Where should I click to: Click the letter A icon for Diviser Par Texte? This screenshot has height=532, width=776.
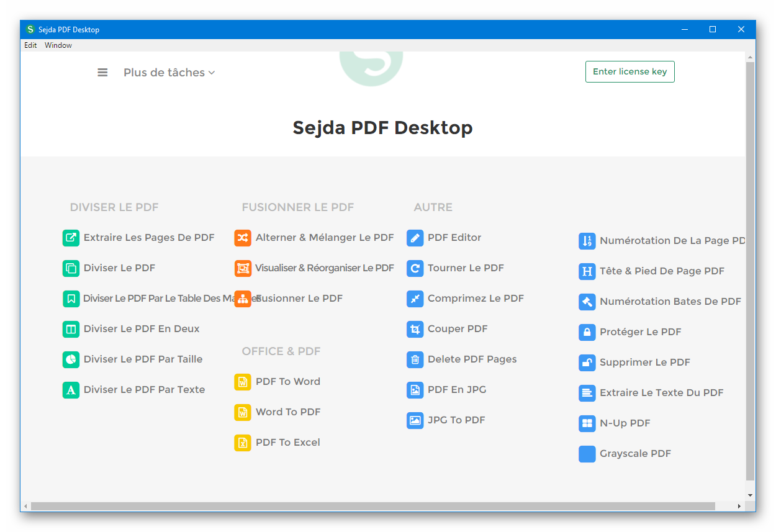point(71,390)
